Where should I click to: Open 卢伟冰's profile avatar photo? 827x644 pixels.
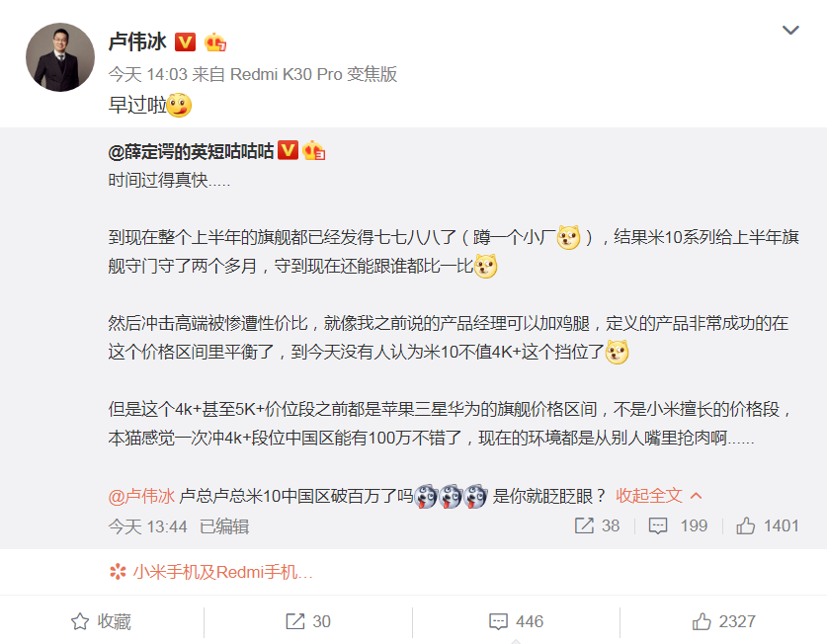60,57
